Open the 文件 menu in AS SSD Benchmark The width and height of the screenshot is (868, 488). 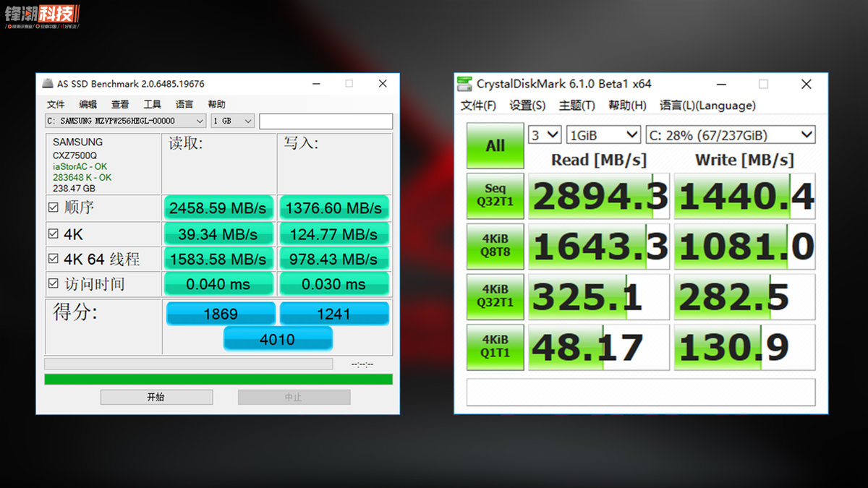point(56,104)
